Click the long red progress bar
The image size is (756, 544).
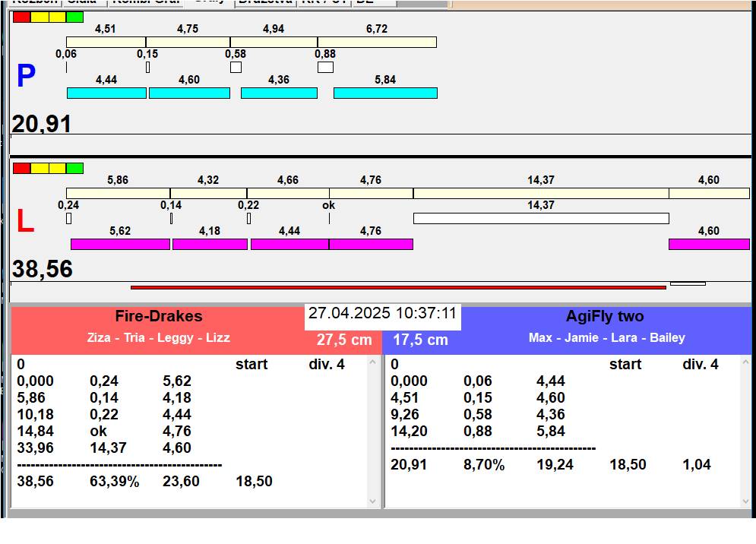[398, 287]
